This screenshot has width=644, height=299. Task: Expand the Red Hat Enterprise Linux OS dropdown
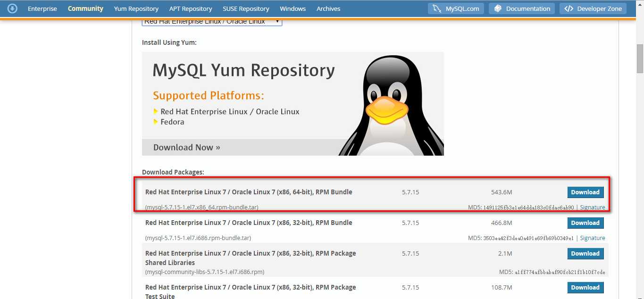[212, 22]
